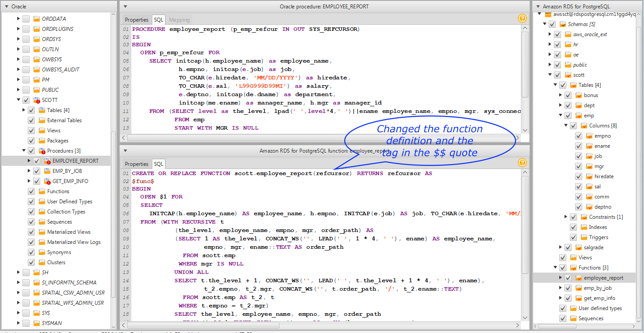Switch to Properties tab in Oracle procedure panel
The width and height of the screenshot is (644, 333).
coord(136,20)
